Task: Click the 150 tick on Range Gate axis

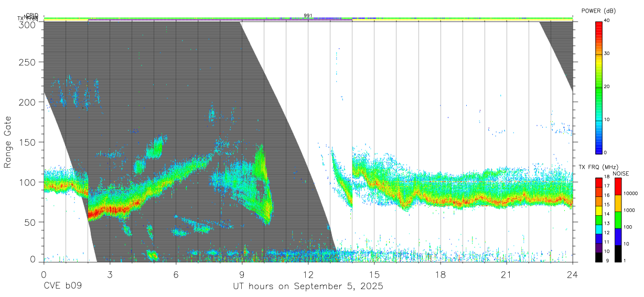Action: 27,142
